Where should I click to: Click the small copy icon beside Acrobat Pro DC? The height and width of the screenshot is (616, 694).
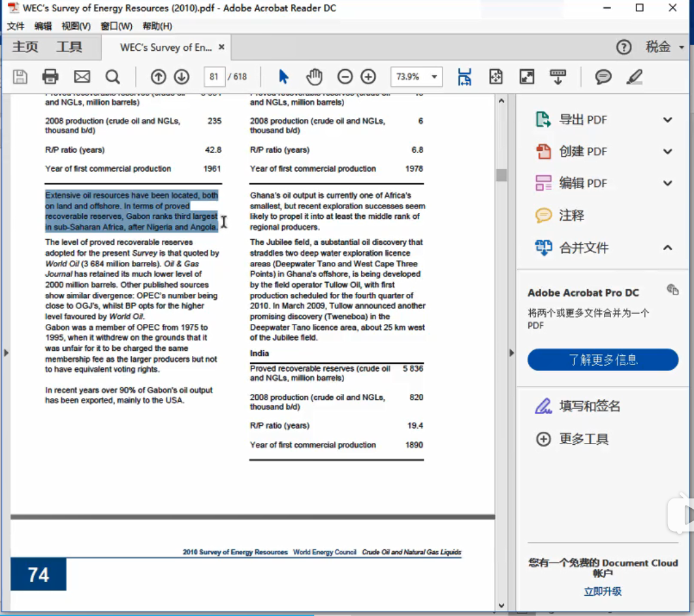click(672, 290)
